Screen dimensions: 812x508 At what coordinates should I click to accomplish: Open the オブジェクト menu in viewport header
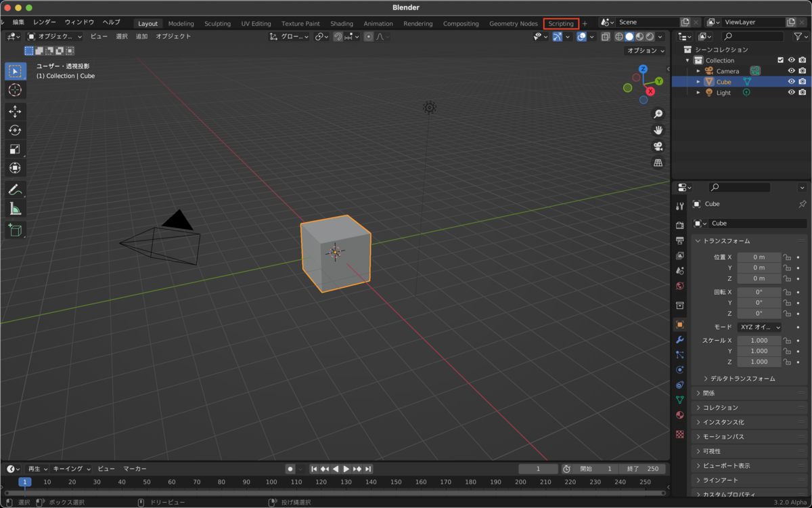click(174, 37)
